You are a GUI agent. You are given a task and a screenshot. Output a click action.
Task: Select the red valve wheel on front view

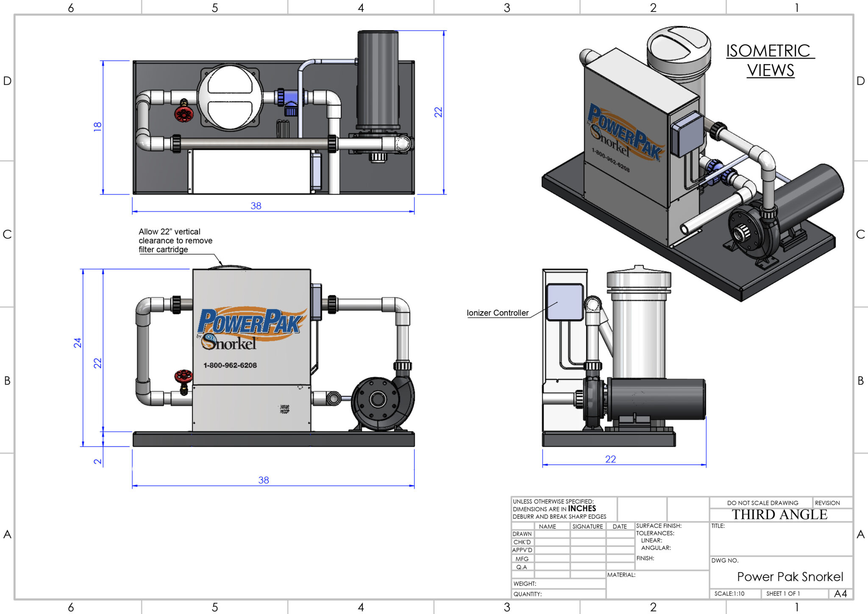click(x=183, y=376)
